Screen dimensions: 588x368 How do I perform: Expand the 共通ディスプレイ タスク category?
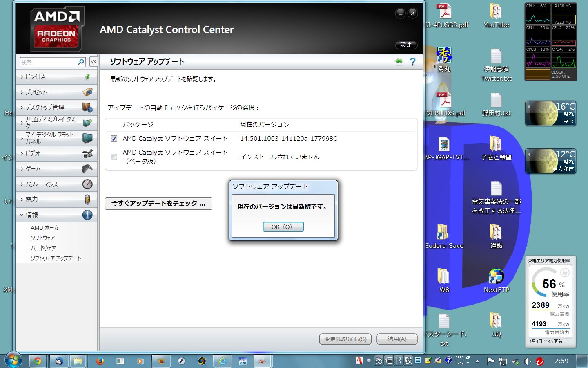pyautogui.click(x=56, y=123)
